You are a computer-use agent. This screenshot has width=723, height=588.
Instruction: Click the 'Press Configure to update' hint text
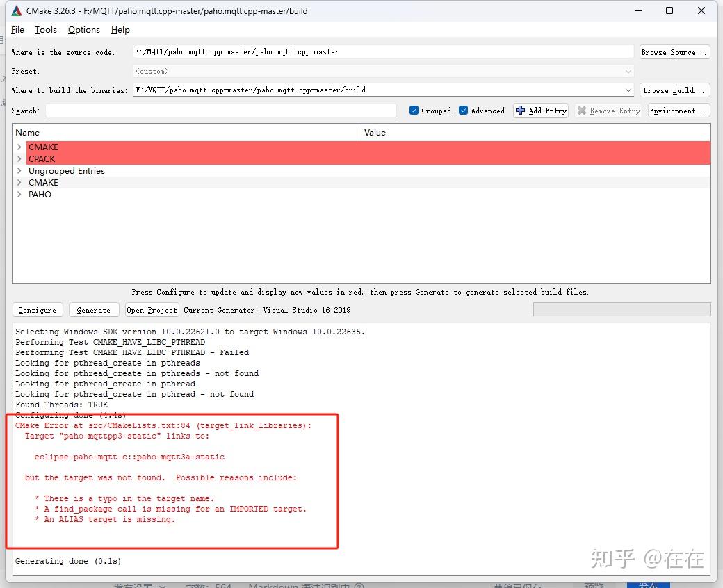[x=360, y=292]
